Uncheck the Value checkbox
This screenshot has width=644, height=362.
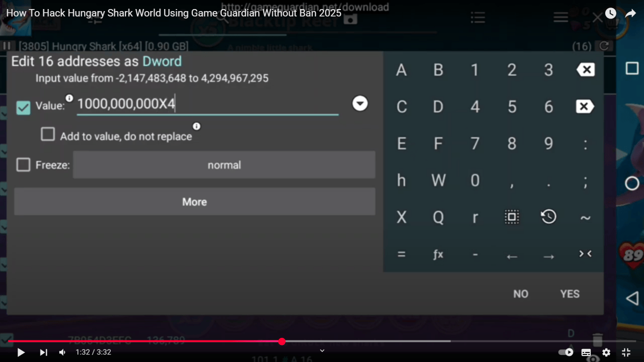coord(23,107)
